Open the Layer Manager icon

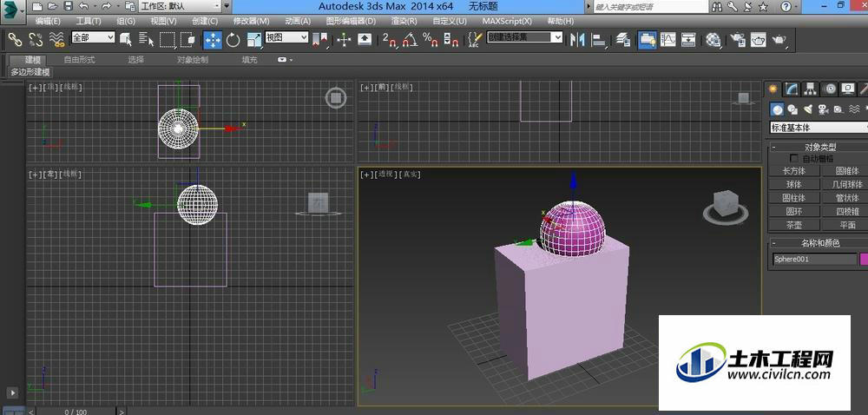(623, 39)
